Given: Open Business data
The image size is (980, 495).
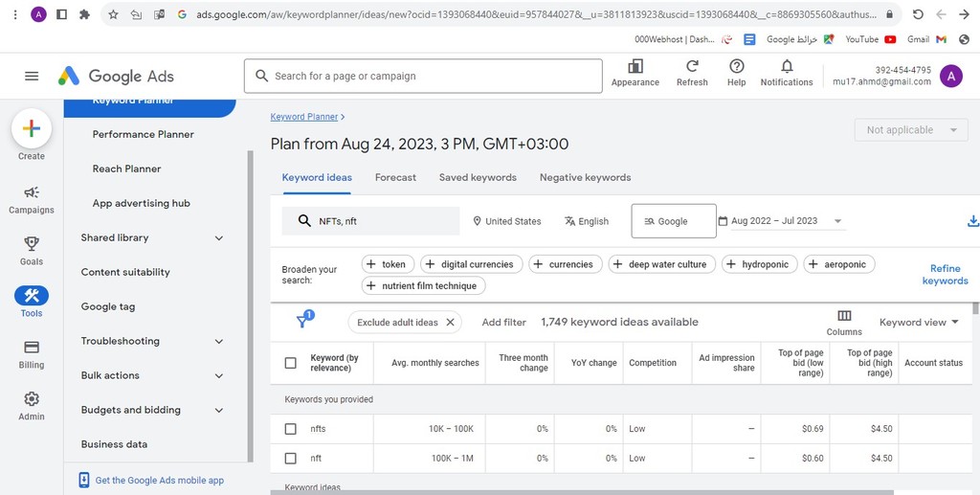Looking at the screenshot, I should click(x=115, y=444).
